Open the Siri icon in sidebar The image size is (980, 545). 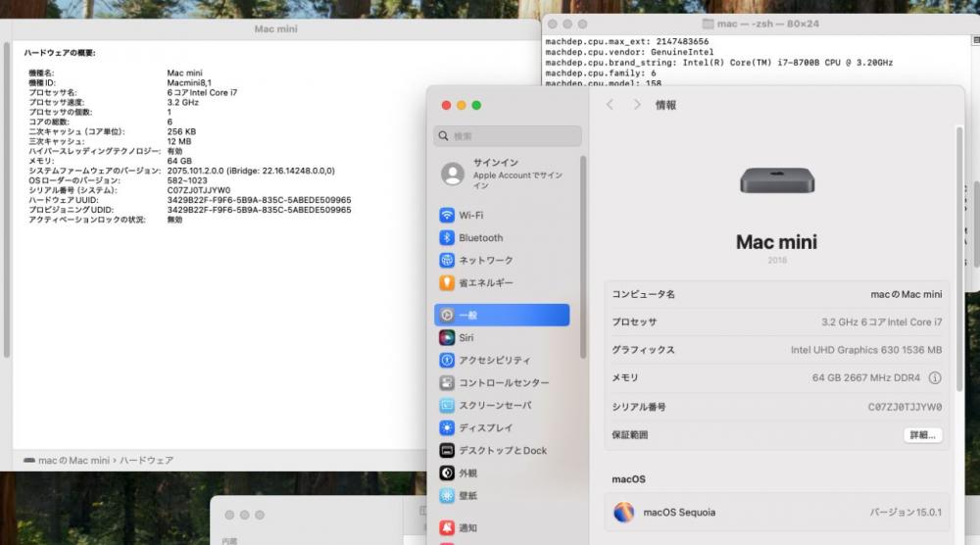[x=446, y=337]
